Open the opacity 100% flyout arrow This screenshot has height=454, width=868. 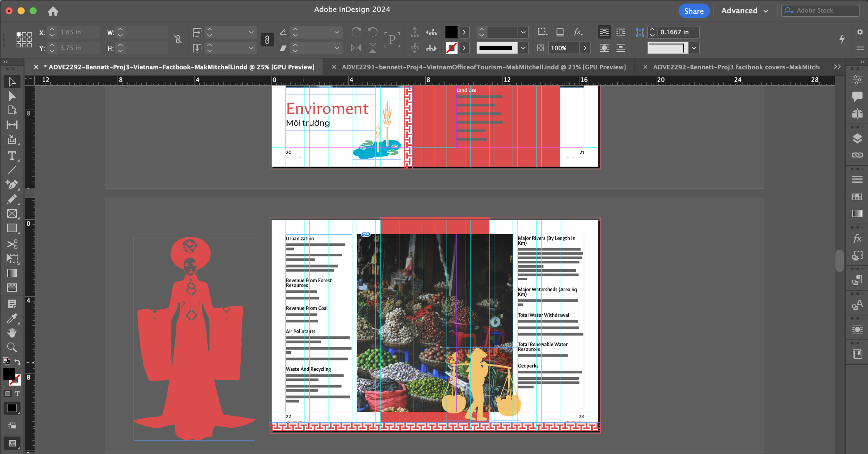click(x=585, y=48)
